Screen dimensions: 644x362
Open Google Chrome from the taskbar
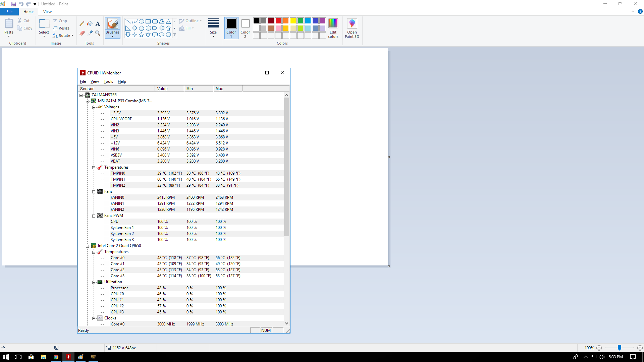[56, 357]
